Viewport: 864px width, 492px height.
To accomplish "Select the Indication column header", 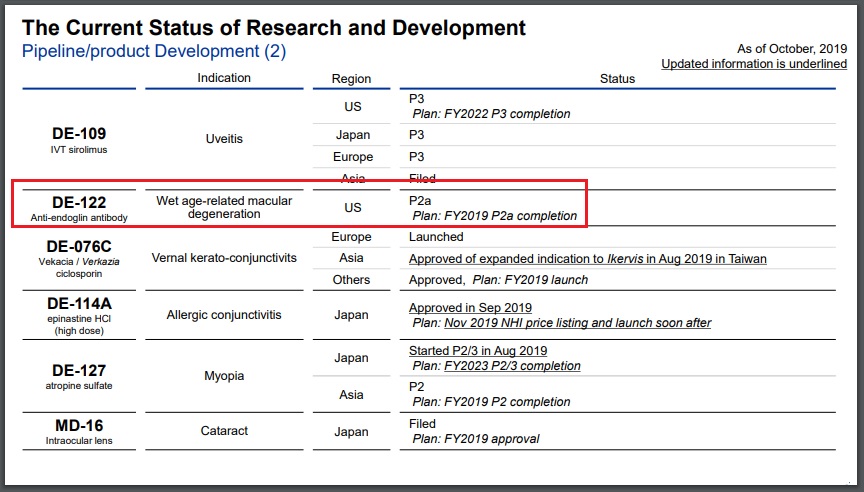I will (x=224, y=78).
